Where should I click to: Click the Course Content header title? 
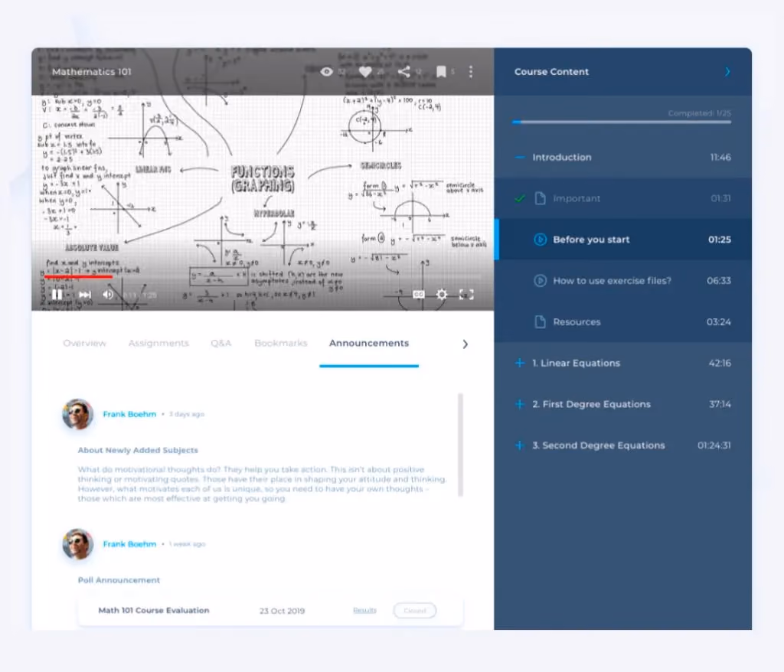coord(551,71)
